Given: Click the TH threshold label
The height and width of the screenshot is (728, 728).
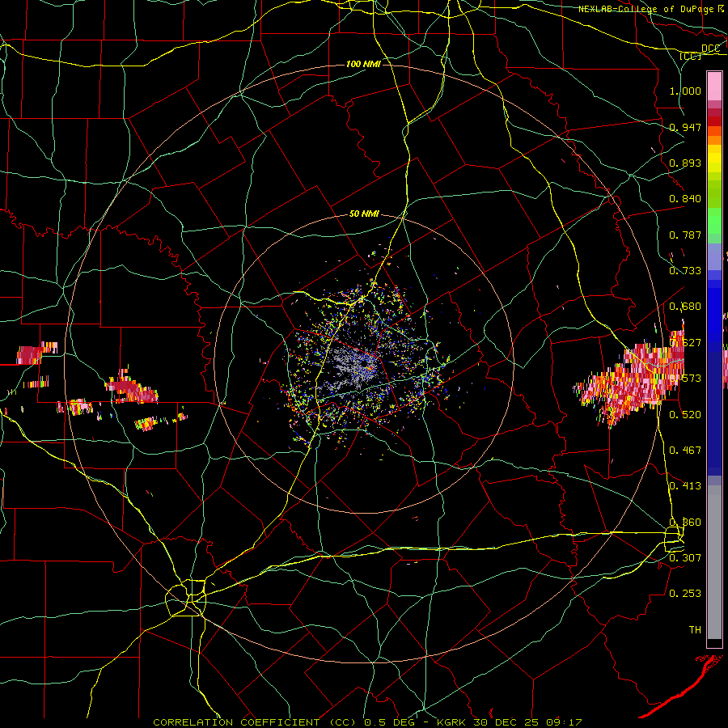Looking at the screenshot, I should click(695, 629).
